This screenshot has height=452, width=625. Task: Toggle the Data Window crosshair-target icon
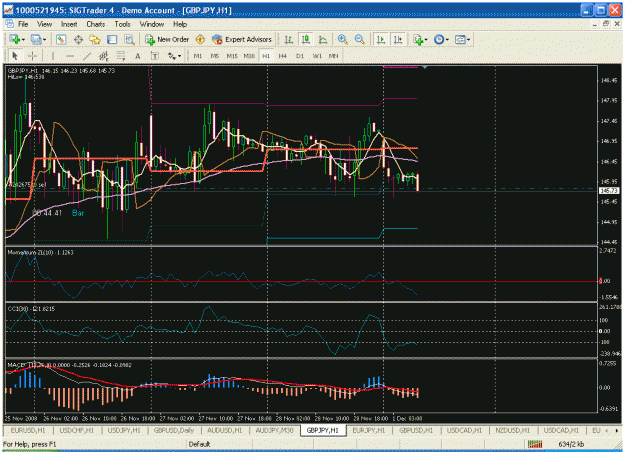pos(78,39)
